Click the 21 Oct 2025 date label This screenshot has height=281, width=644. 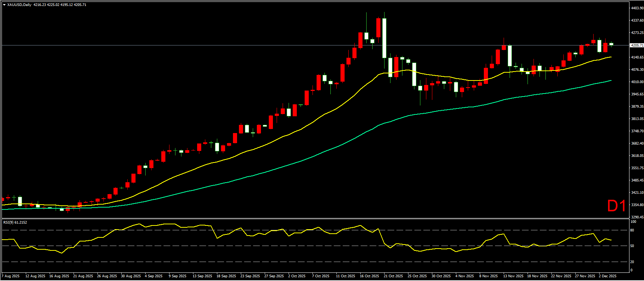pos(393,276)
